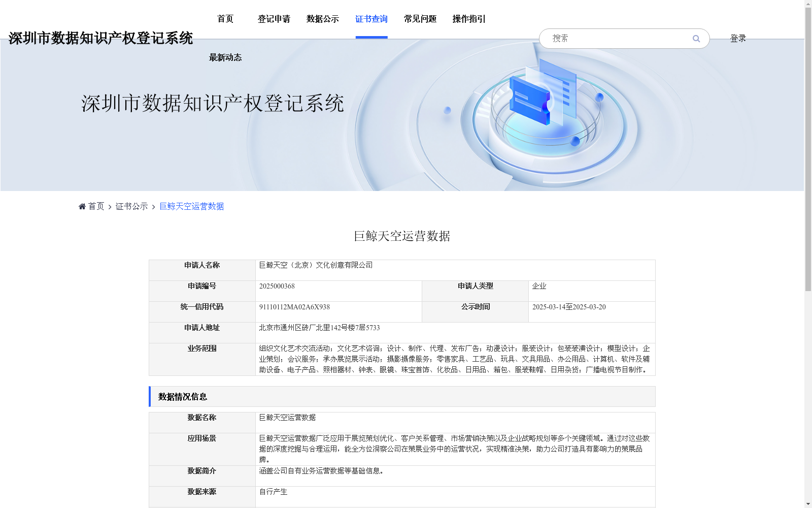This screenshot has height=508, width=812.
Task: Go to 证书公示 in the breadcrumb
Action: click(x=131, y=206)
